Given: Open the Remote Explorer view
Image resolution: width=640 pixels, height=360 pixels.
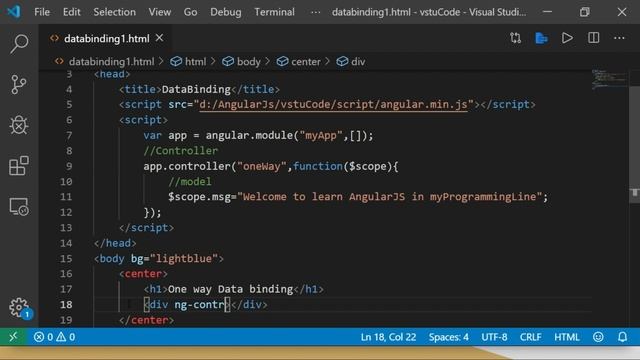Looking at the screenshot, I should (x=19, y=207).
